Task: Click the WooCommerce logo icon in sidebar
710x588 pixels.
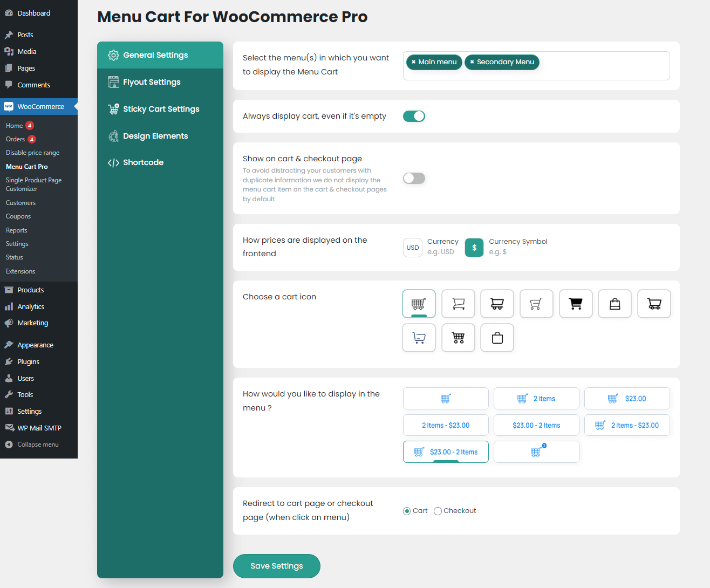Action: click(x=9, y=106)
